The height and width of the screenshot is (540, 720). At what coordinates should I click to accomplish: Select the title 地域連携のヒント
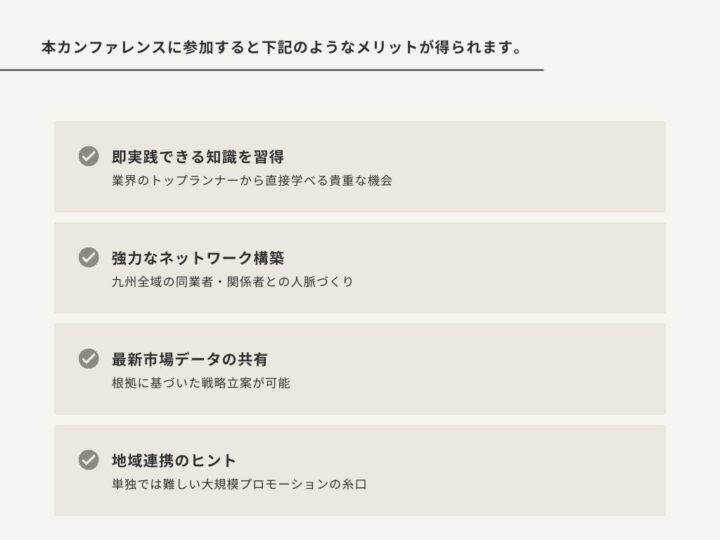click(x=174, y=460)
